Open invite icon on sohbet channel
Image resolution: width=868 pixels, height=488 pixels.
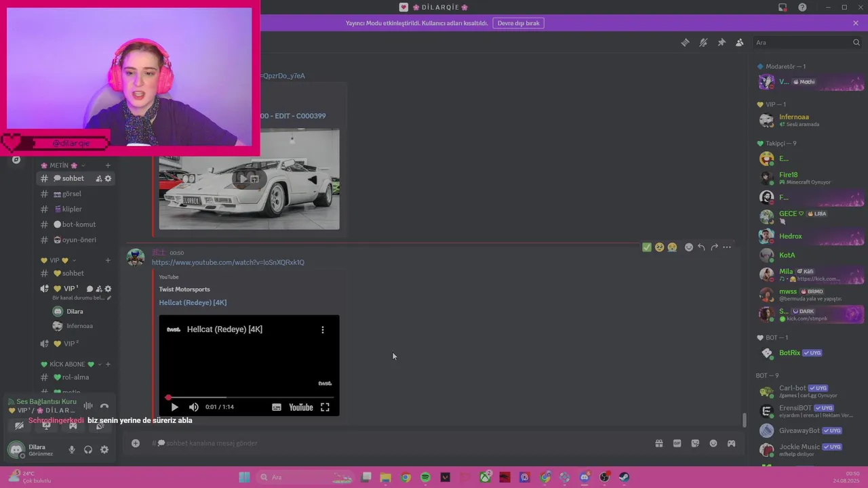pos(99,178)
